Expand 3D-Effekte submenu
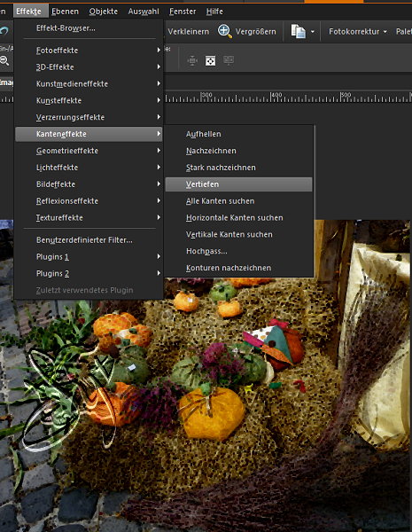 (89, 66)
